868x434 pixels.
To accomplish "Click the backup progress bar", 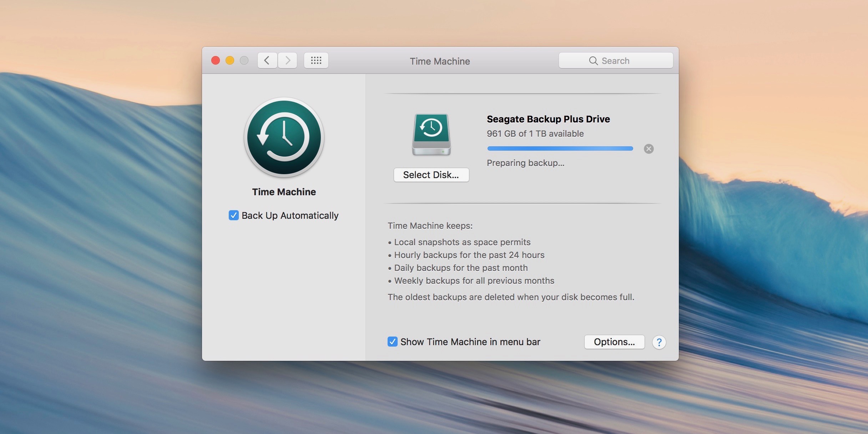I will click(x=560, y=148).
